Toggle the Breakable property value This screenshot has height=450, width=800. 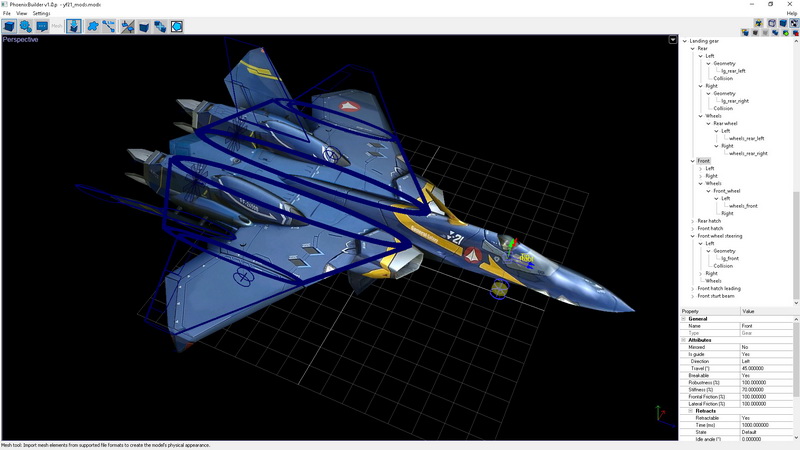point(768,375)
